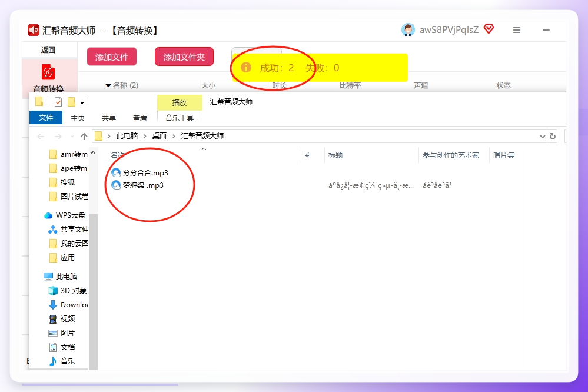
Task: Expand chevron before 汇帮音频大师 in path
Action: click(x=174, y=136)
